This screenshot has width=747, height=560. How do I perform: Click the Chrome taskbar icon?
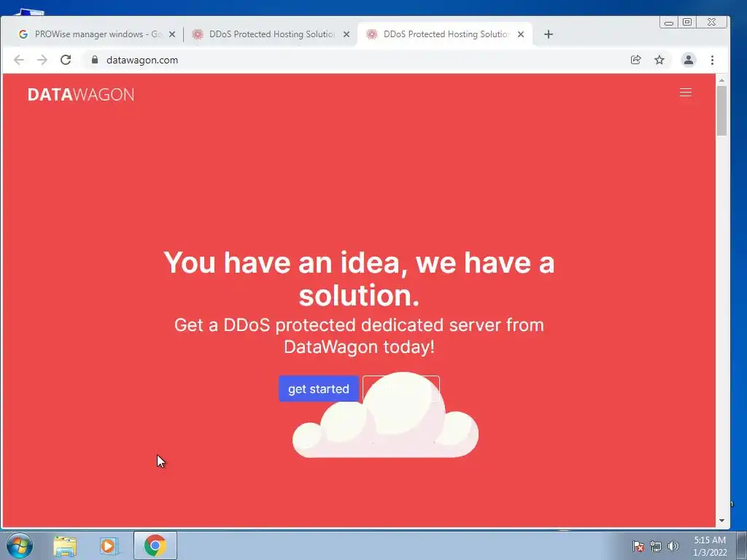click(x=155, y=545)
